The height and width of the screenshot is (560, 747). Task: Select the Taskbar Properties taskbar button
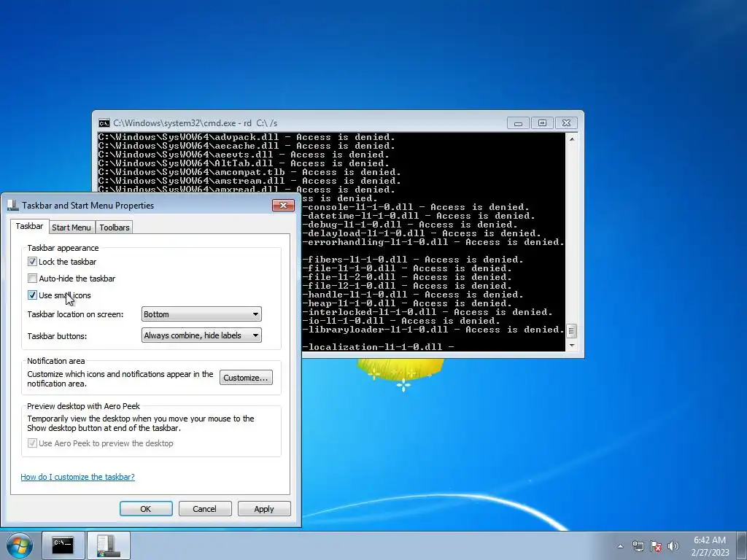coord(108,545)
